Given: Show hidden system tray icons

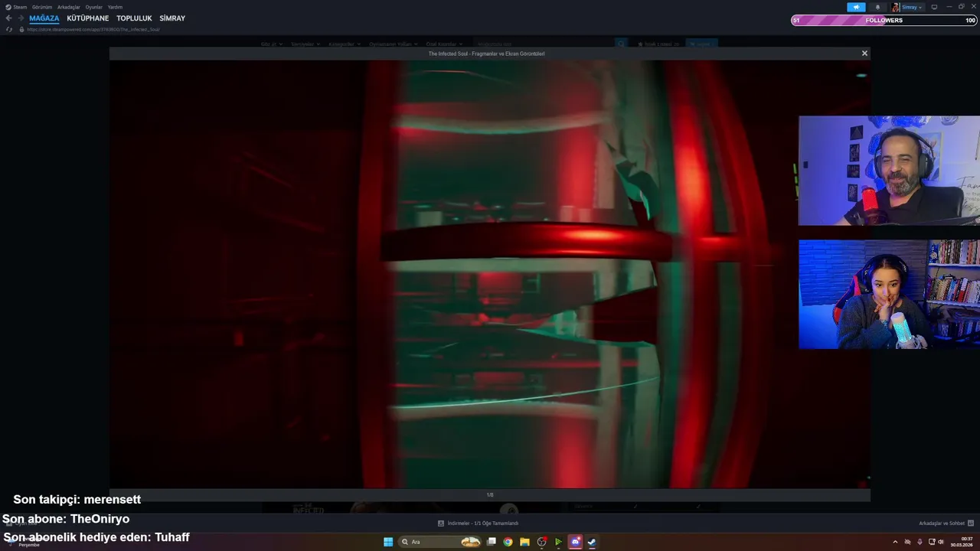Looking at the screenshot, I should [895, 542].
